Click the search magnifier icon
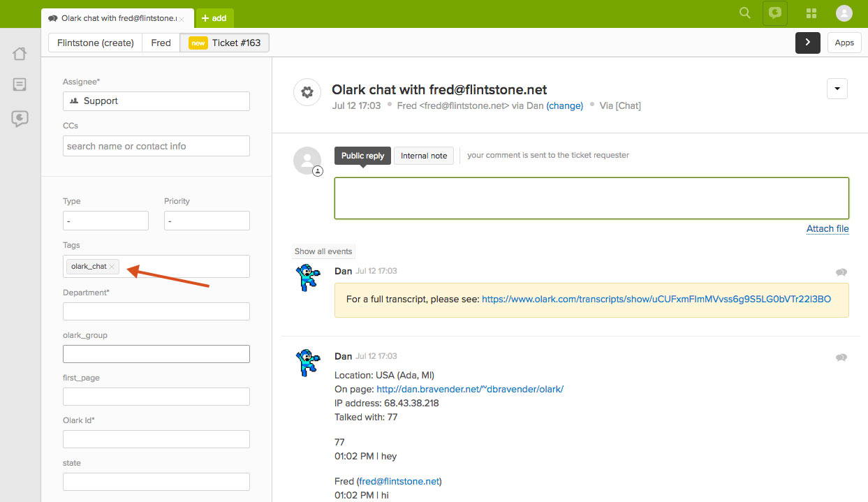The image size is (868, 502). tap(745, 13)
